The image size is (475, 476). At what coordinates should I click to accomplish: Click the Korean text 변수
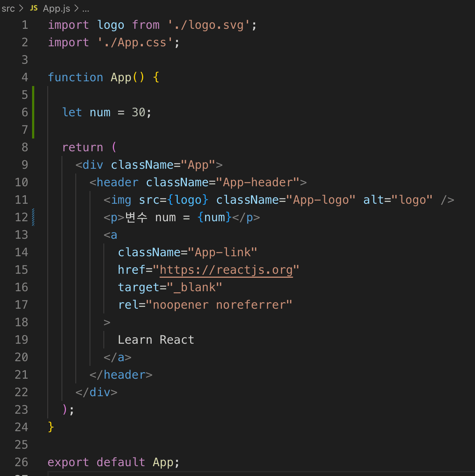coord(136,217)
